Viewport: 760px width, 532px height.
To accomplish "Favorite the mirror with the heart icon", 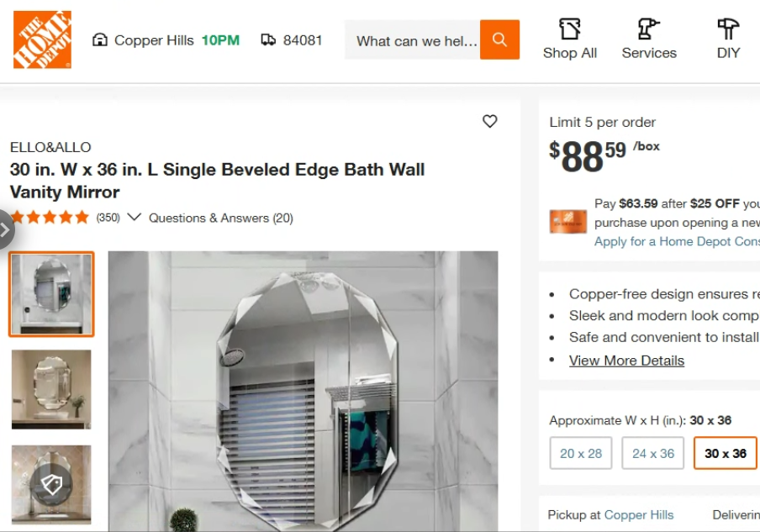I will [x=490, y=121].
